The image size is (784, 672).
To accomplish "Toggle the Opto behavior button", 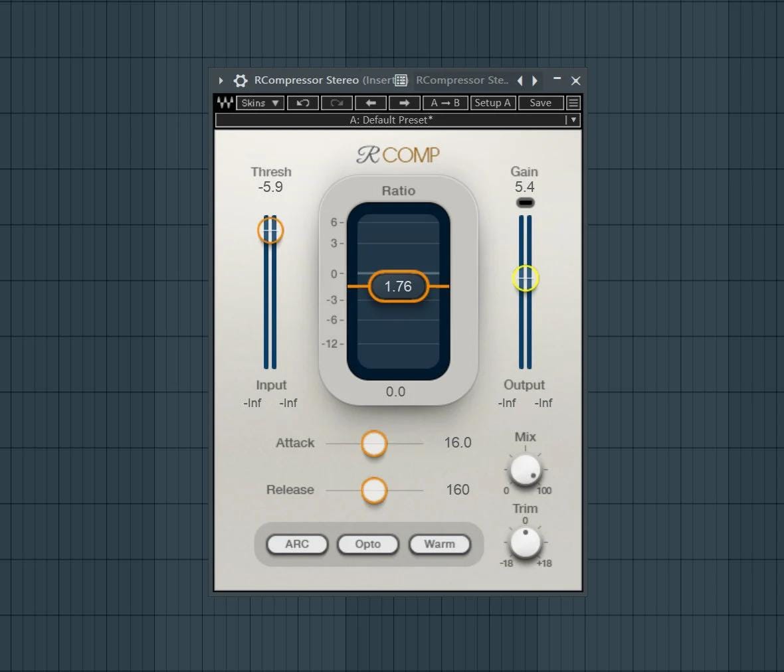I will (x=368, y=544).
